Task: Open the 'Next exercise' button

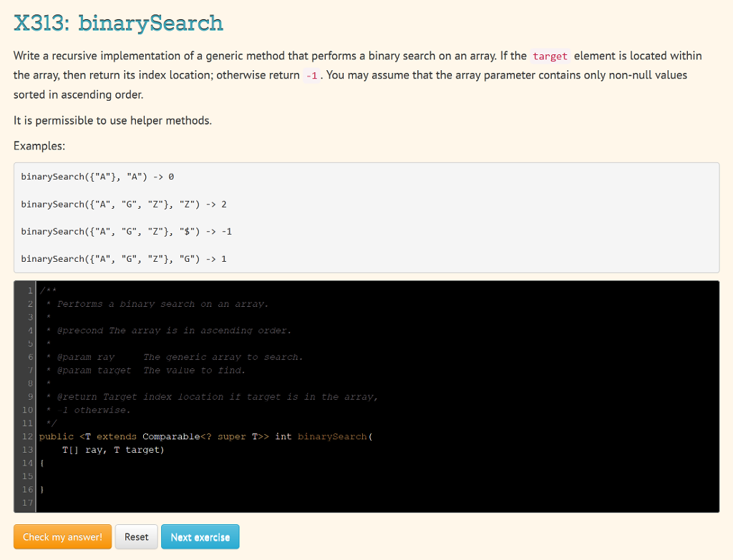Action: 200,536
